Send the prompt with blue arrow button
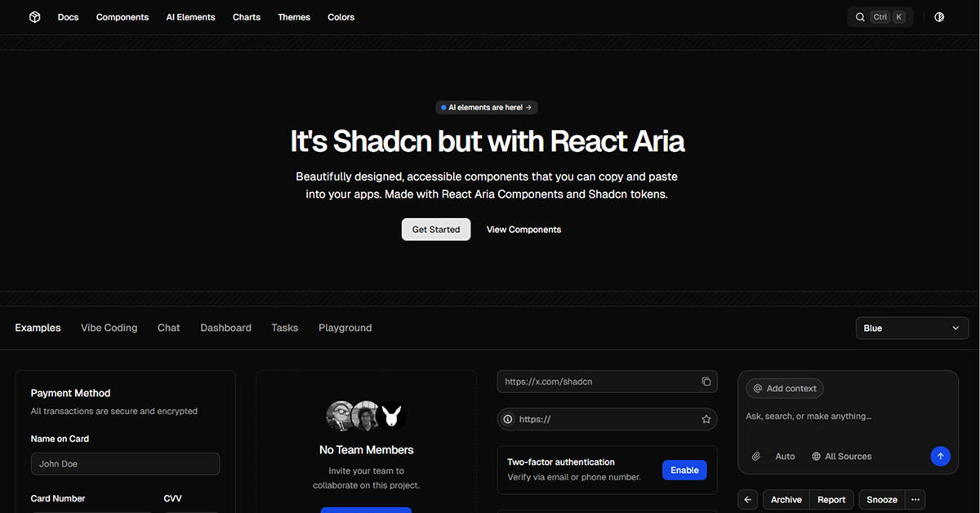Screen dimensions: 980x513 tap(940, 457)
